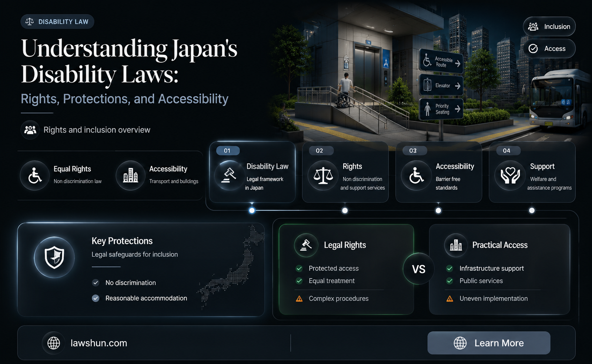Toggle the No discrimination checkmark
Screen dimensions: 592x364
pyautogui.click(x=96, y=283)
